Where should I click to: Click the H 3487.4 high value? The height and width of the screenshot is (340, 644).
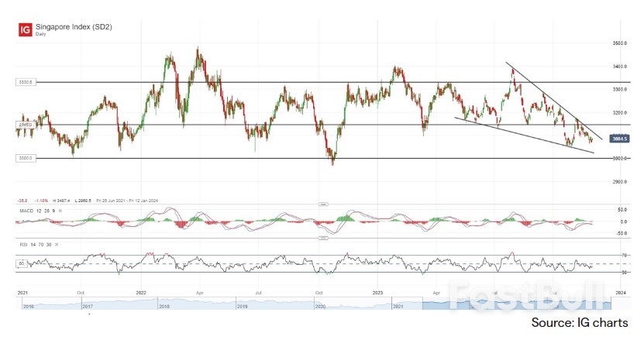click(x=60, y=201)
